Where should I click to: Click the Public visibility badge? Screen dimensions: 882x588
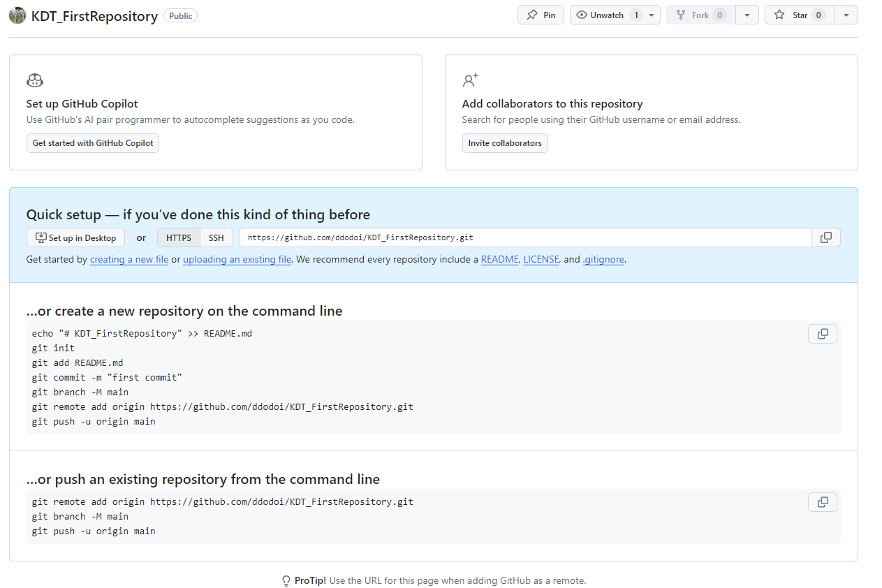pyautogui.click(x=180, y=15)
